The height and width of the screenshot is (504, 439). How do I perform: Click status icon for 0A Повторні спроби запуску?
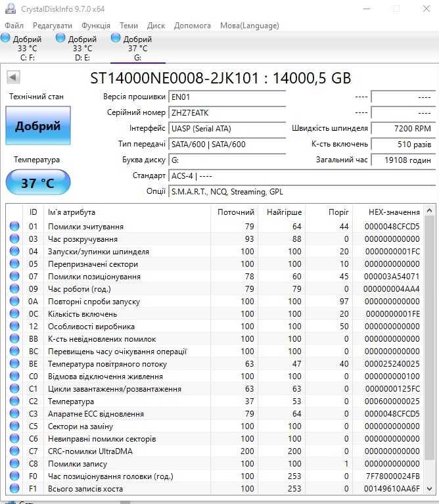pyautogui.click(x=14, y=301)
